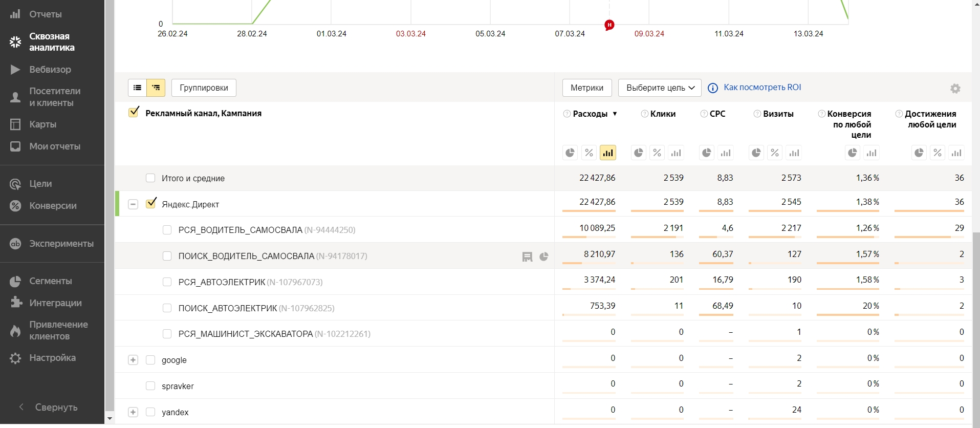Screen dimensions: 980x428
Task: Click the report icon in ПОИСК_ВОДИТЕЛЬ_САМОСВАЛА row
Action: 527,256
